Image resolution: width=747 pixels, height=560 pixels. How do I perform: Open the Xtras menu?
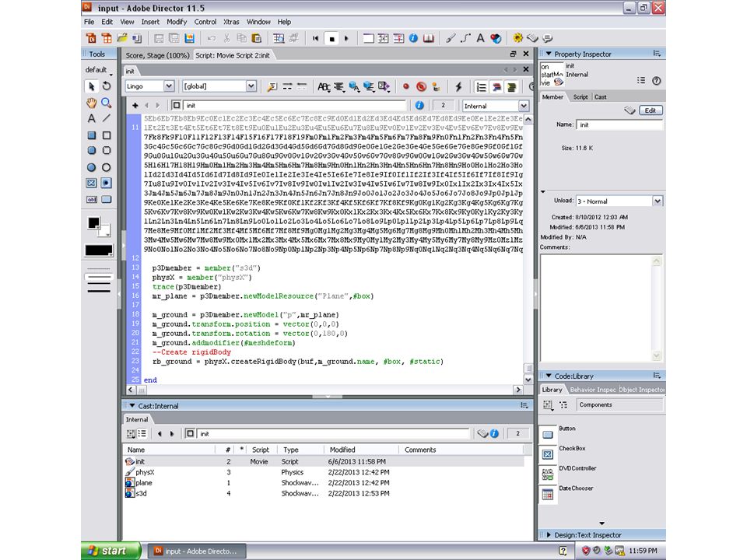[x=232, y=22]
